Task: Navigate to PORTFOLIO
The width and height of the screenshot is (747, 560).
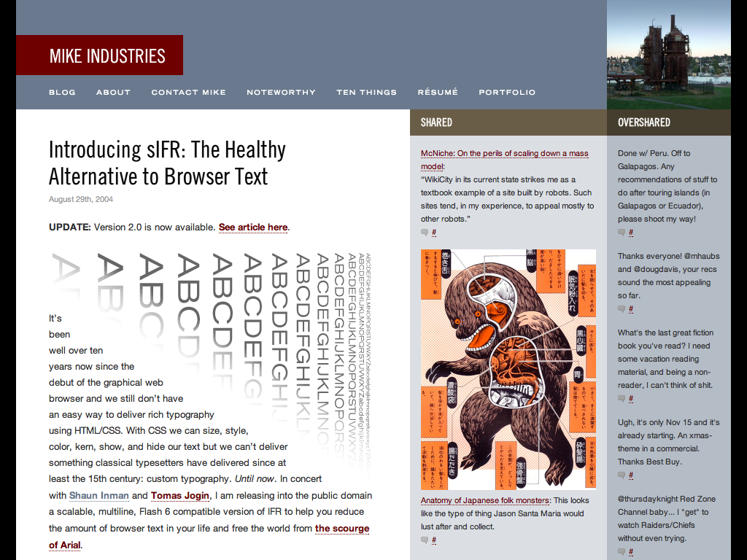Action: 507,93
